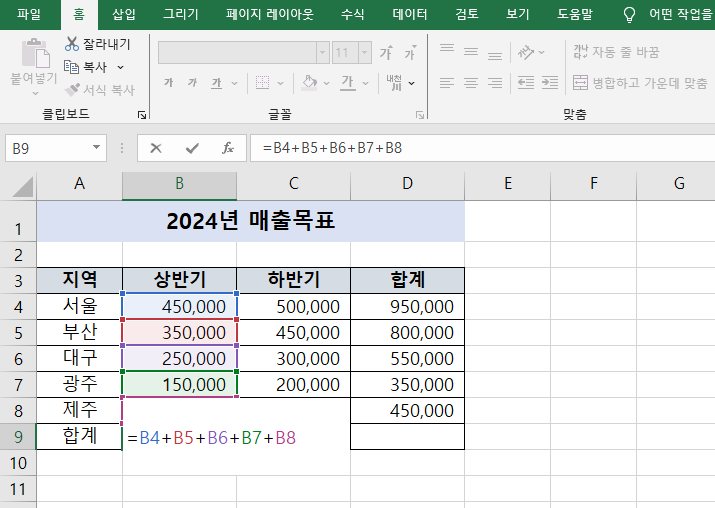
Task: Click merge and center (병합하고 가운데 맞춤)
Action: coord(640,83)
